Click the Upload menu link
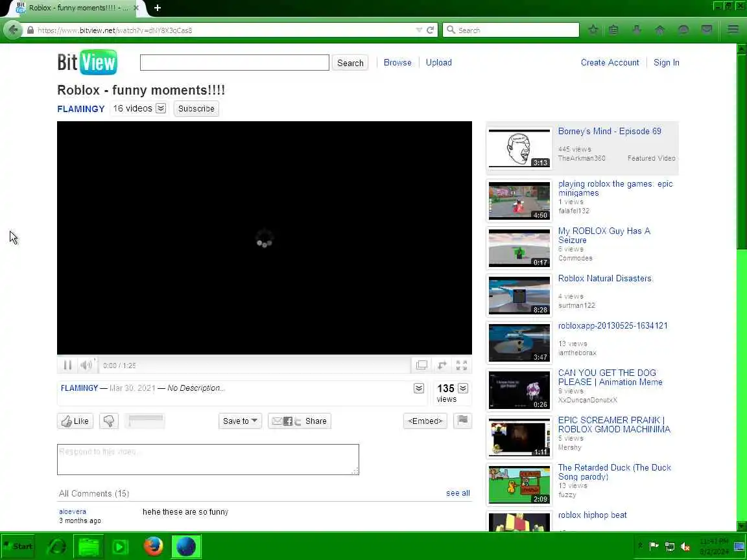747x560 pixels. (x=439, y=62)
